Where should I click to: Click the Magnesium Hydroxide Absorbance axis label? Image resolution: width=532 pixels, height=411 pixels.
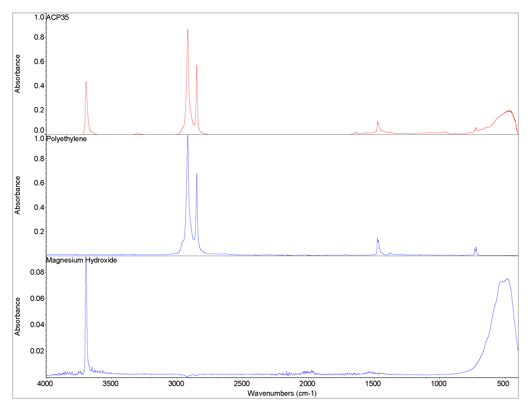tap(17, 316)
